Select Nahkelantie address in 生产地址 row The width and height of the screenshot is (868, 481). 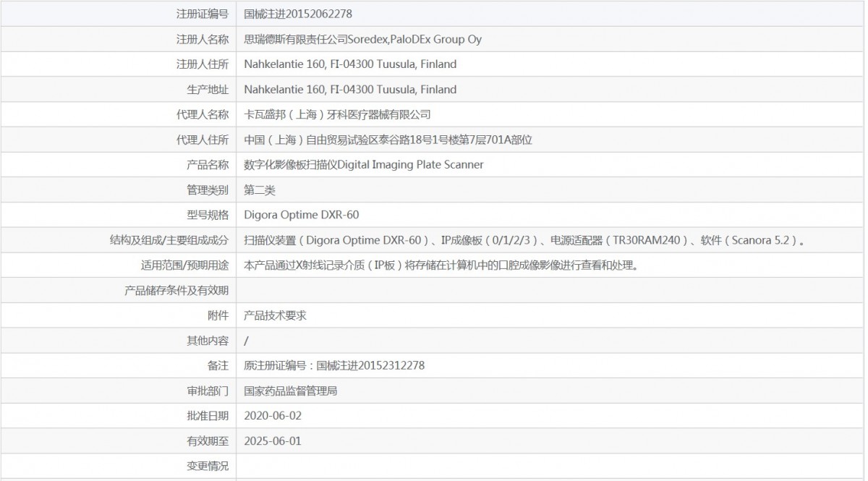click(x=350, y=90)
